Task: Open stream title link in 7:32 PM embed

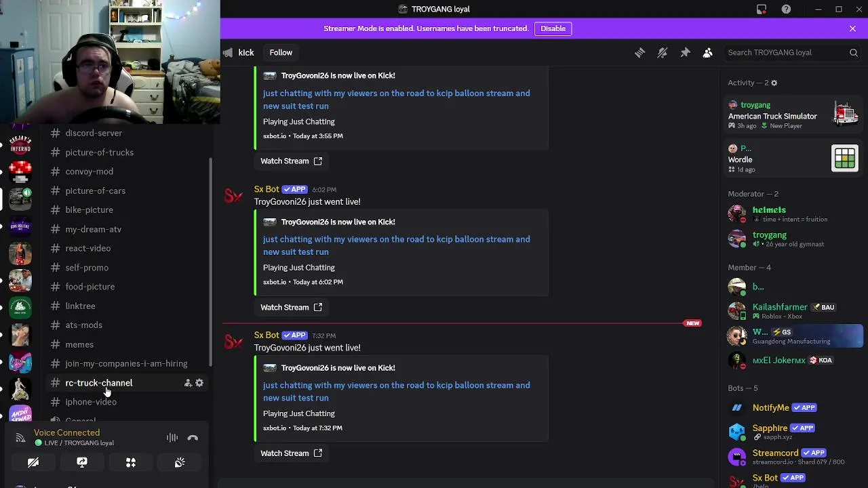Action: [x=397, y=392]
